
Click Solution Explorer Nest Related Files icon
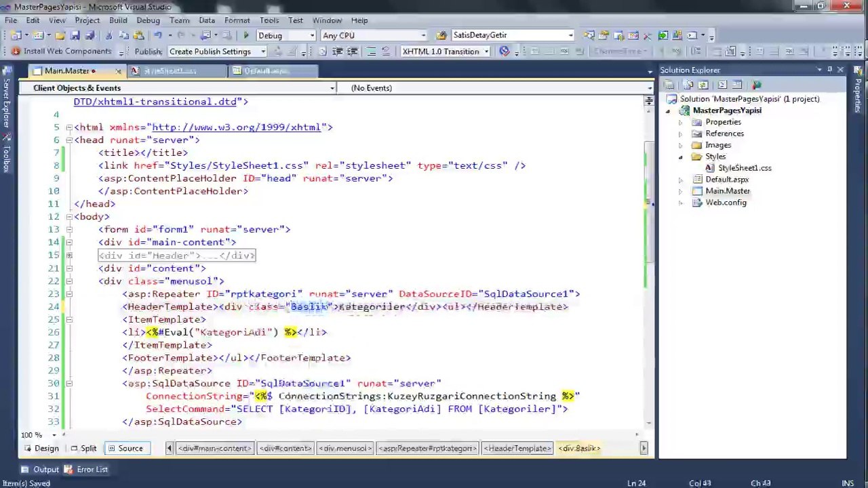(x=688, y=85)
